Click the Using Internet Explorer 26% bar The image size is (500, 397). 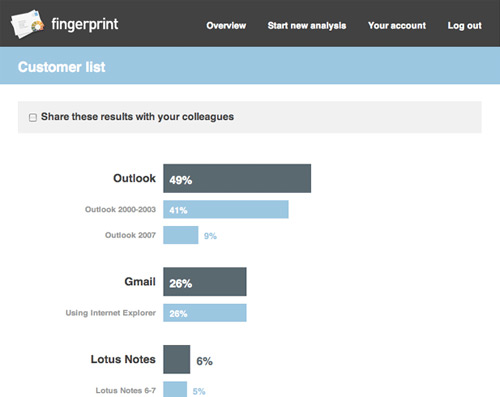(205, 313)
